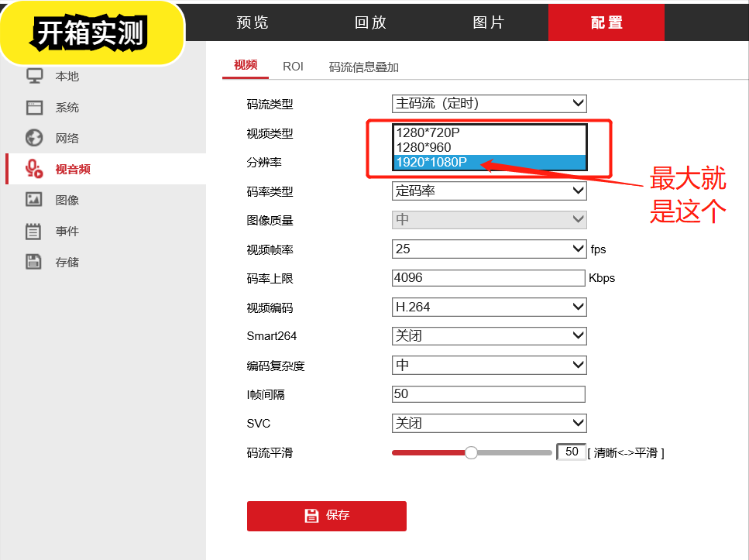749x560 pixels.
Task: Go to the 预览 (Preview) menu item
Action: [x=253, y=22]
